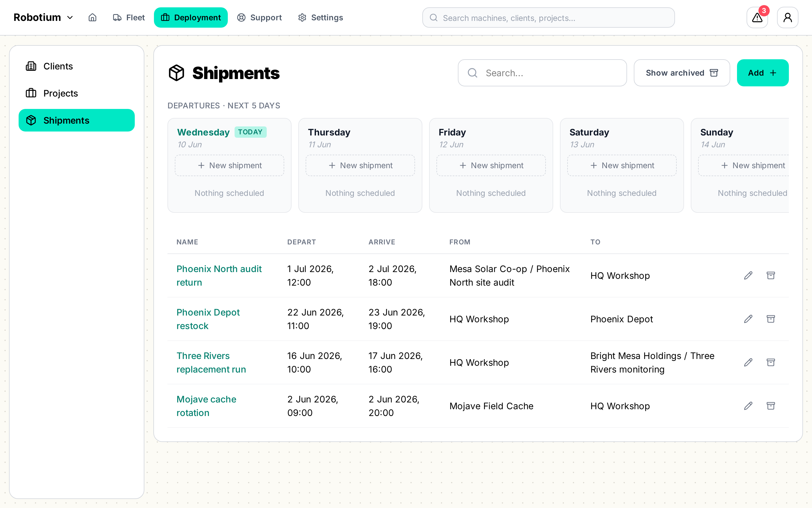The image size is (812, 508).
Task: Click departure '1 Jul 2026, 12:00'
Action: click(x=310, y=275)
